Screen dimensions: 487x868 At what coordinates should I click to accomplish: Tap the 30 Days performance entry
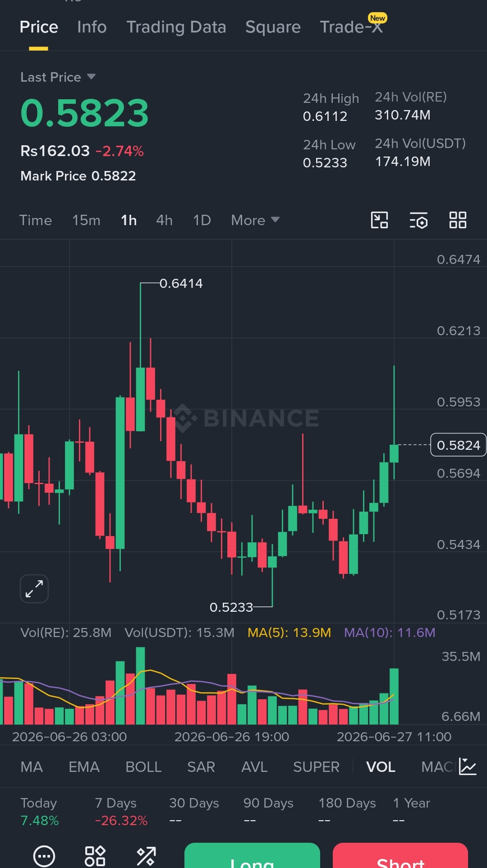point(194,812)
